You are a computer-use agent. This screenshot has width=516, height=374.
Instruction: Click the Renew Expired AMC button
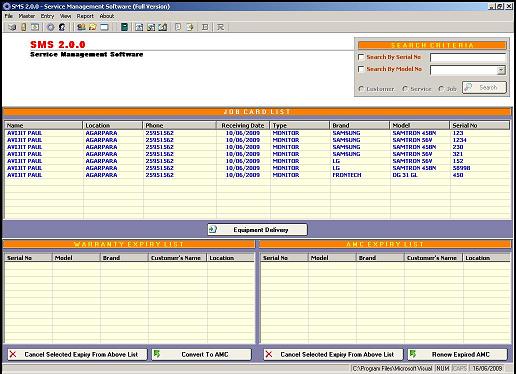[x=457, y=354]
